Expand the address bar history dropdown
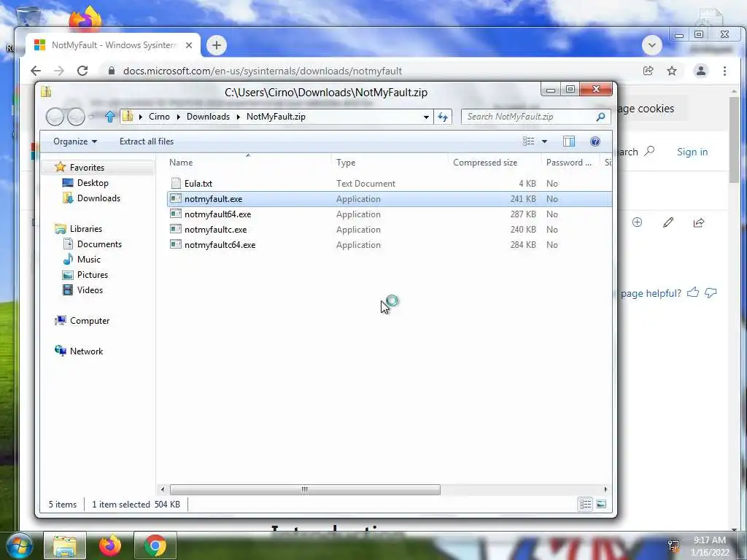The width and height of the screenshot is (747, 560). pos(426,117)
